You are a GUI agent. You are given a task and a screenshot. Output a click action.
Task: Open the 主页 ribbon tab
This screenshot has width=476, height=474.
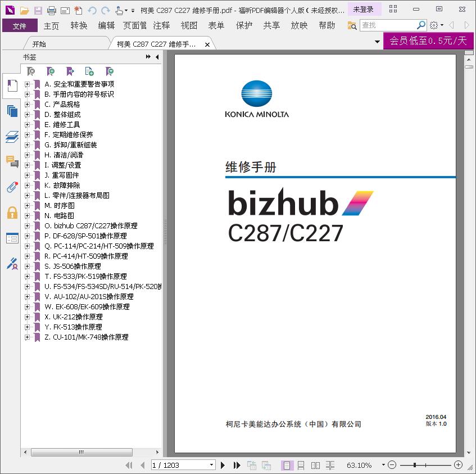pyautogui.click(x=51, y=25)
